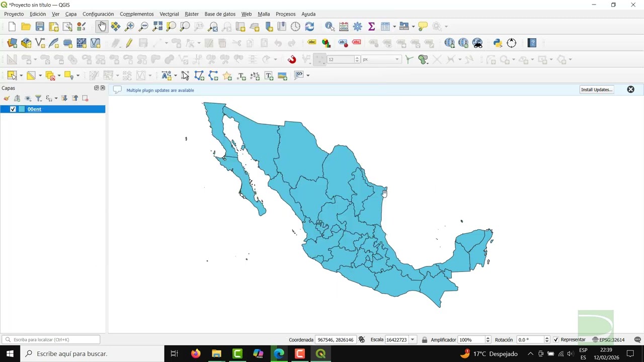The image size is (644, 362).
Task: Select the Pan Map hand tool
Action: coord(102,27)
